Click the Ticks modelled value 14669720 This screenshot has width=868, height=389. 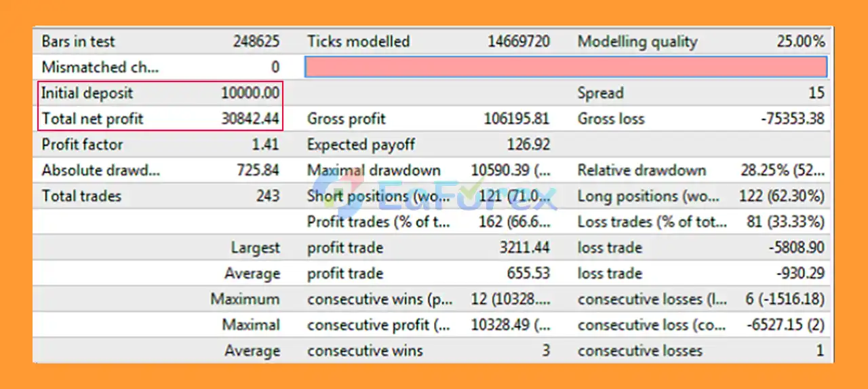pyautogui.click(x=518, y=41)
